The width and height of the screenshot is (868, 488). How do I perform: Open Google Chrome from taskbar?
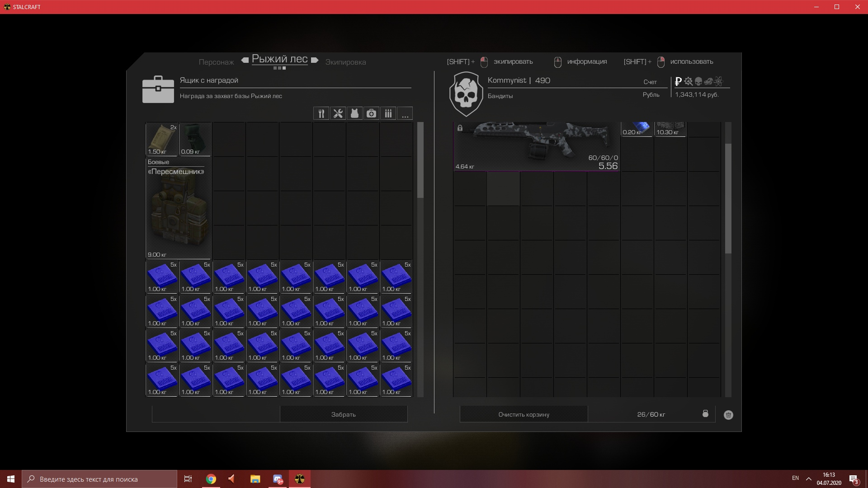[x=211, y=479]
